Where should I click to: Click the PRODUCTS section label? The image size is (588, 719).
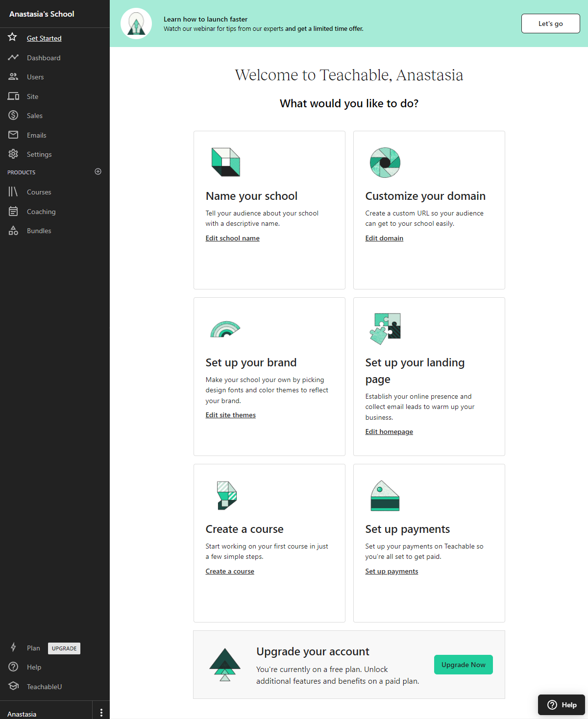pyautogui.click(x=21, y=172)
